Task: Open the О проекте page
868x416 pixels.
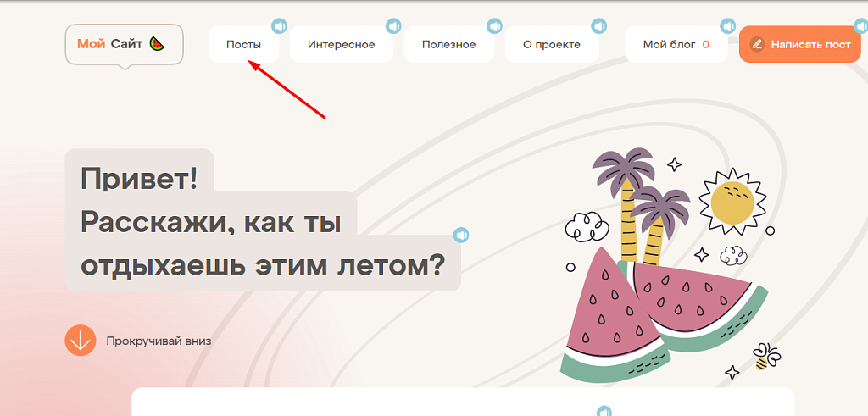Action: pyautogui.click(x=552, y=44)
